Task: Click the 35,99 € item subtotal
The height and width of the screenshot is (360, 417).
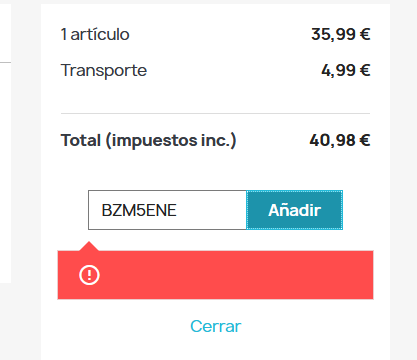Action: 340,34
